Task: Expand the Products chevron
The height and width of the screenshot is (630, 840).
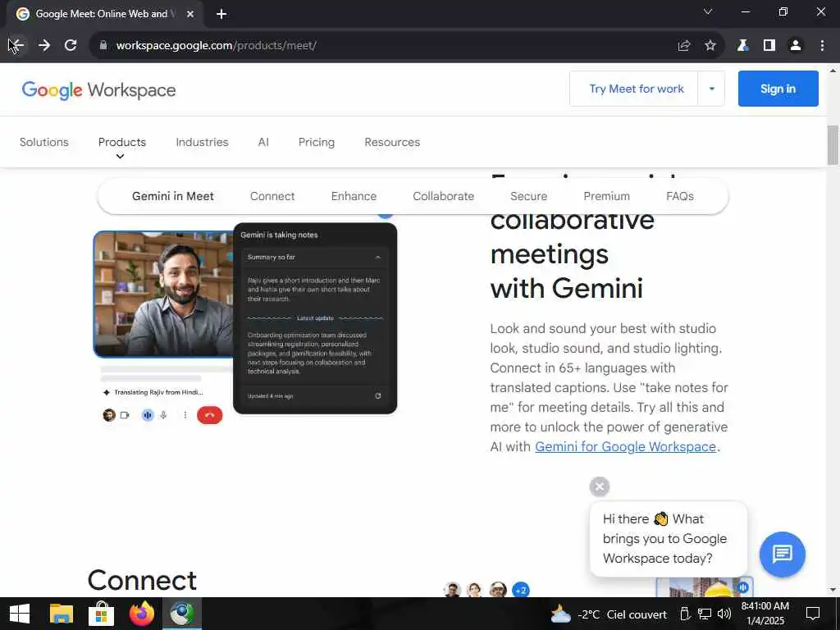Action: point(120,157)
